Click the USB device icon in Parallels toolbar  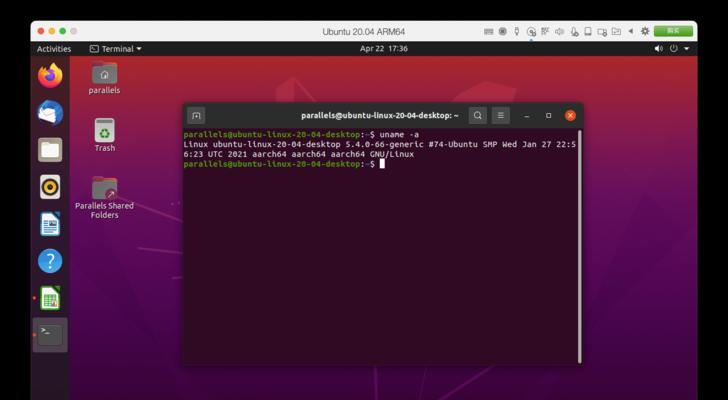click(x=517, y=32)
